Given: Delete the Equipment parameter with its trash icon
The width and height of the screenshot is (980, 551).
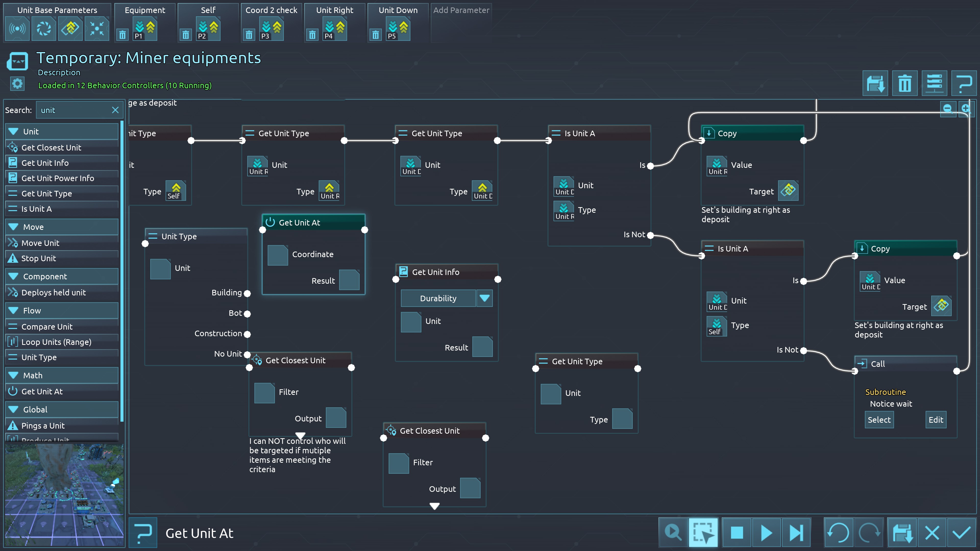Looking at the screenshot, I should coord(122,35).
